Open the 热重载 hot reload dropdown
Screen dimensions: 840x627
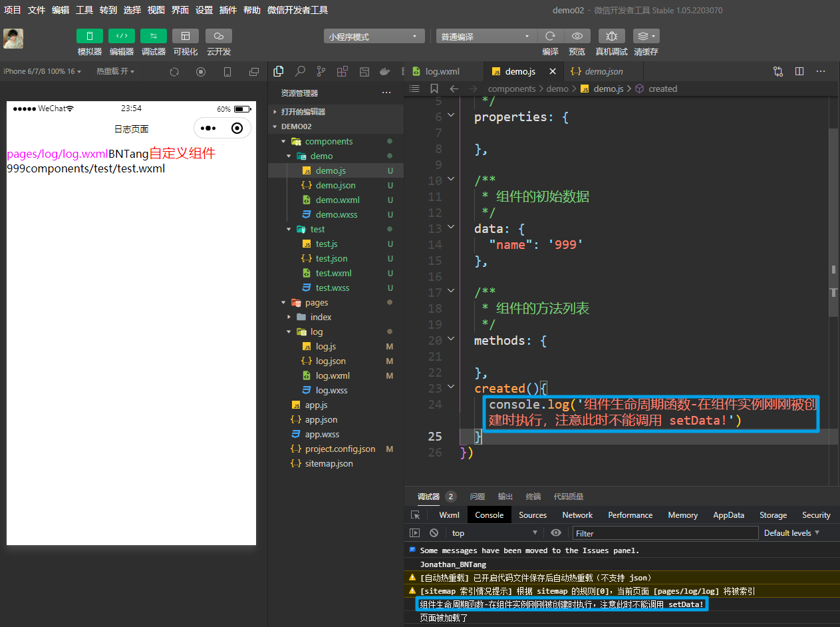click(x=115, y=71)
